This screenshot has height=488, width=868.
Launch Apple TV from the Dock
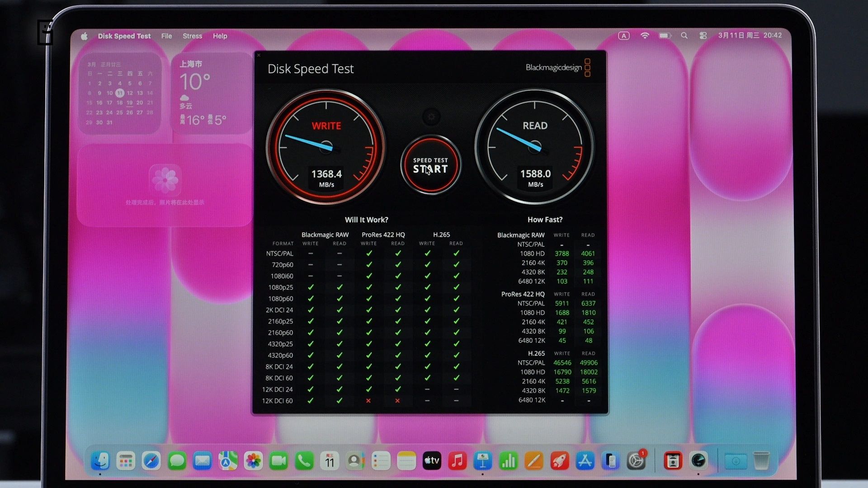(x=432, y=461)
